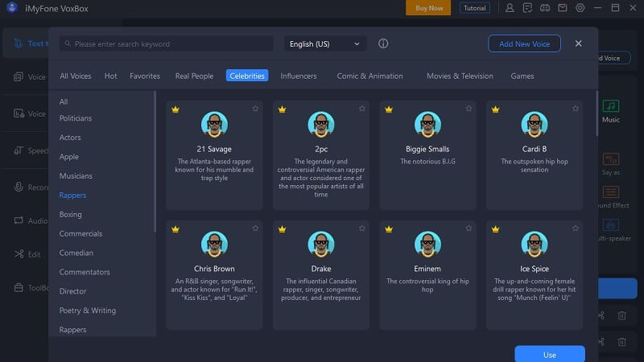Select the Poetry & Writing category
The image size is (644, 362).
point(88,311)
